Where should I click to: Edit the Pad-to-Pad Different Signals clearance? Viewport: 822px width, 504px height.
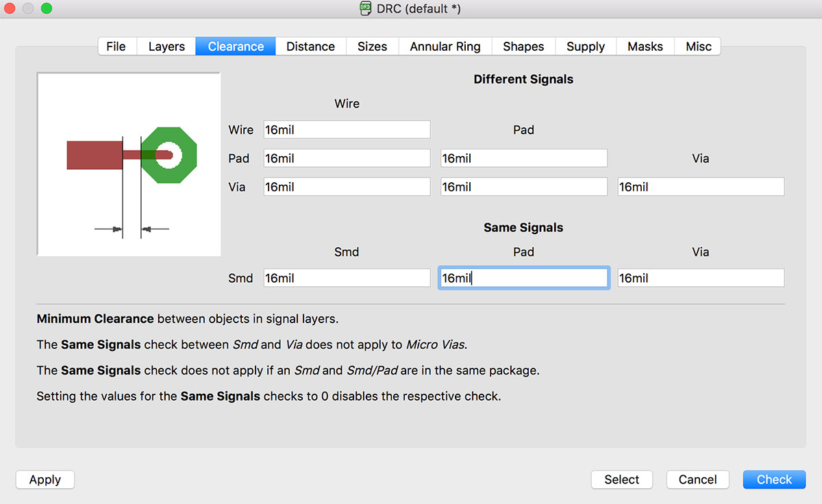pyautogui.click(x=523, y=157)
